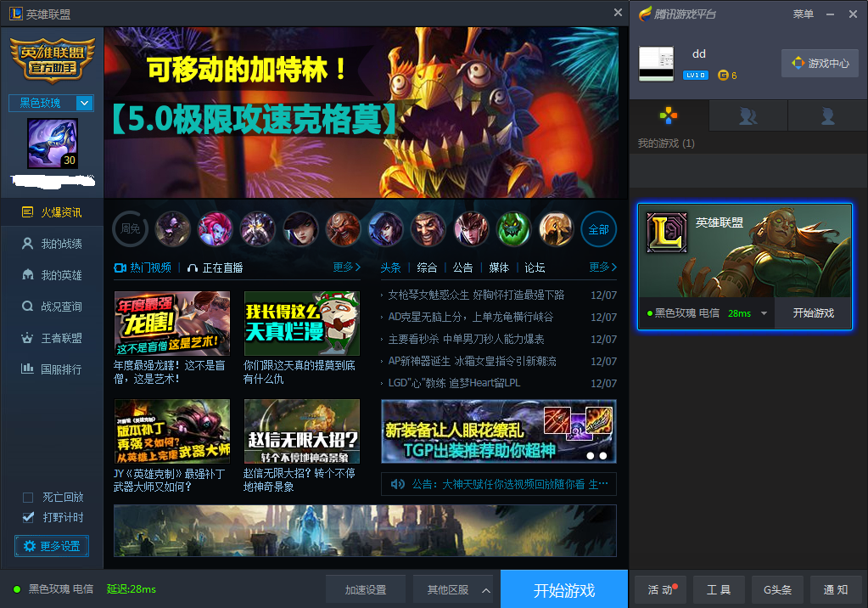This screenshot has width=868, height=608.
Task: Select the orange-bearded champion icon
Action: (344, 228)
